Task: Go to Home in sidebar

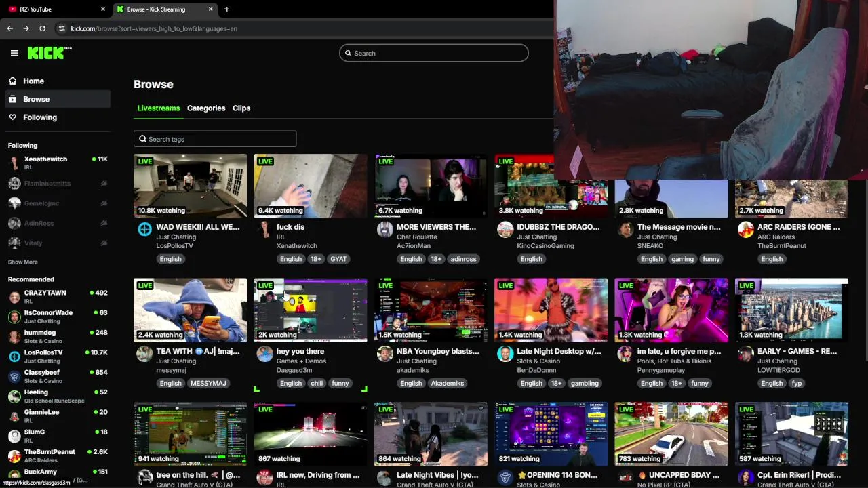Action: click(x=33, y=81)
